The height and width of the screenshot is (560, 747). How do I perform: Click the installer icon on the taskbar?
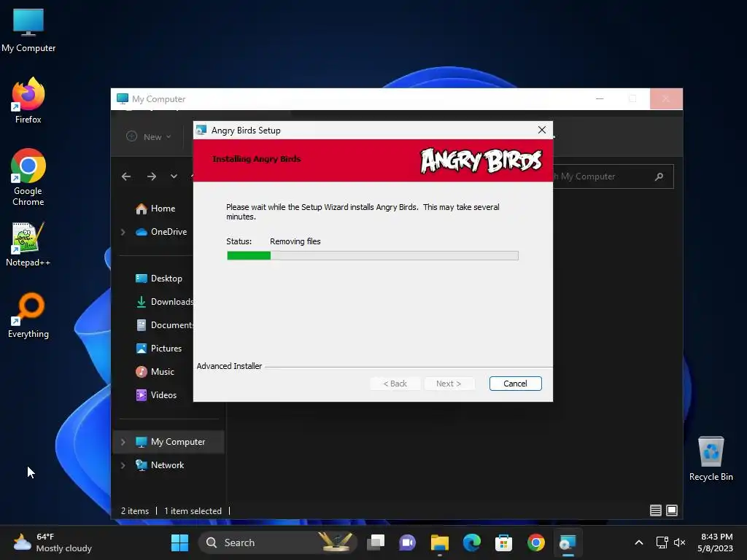coord(568,542)
